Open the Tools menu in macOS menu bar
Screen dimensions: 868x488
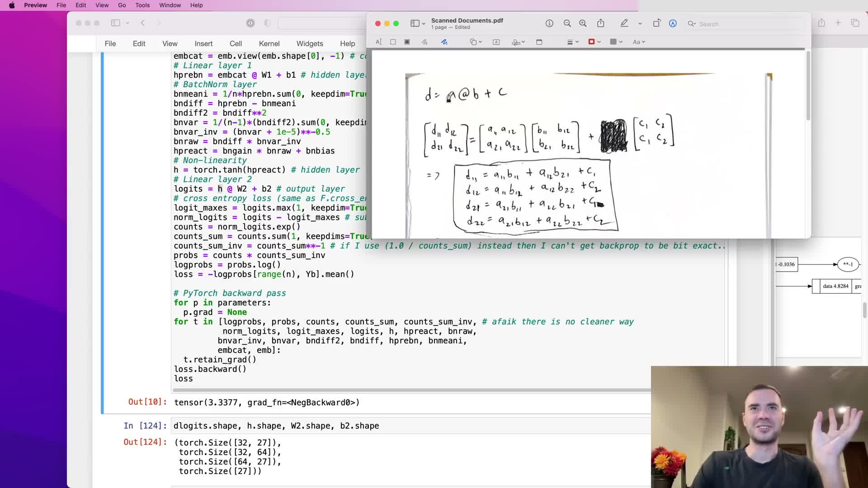[x=142, y=5]
